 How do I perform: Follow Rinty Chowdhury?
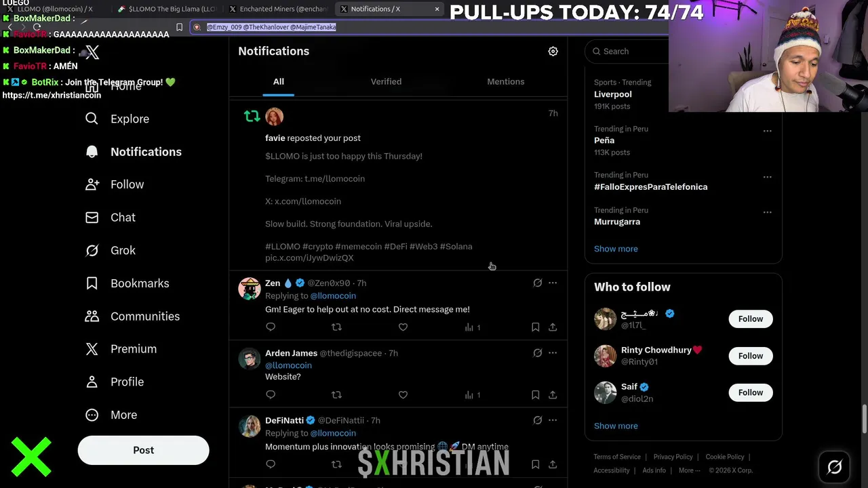click(751, 356)
